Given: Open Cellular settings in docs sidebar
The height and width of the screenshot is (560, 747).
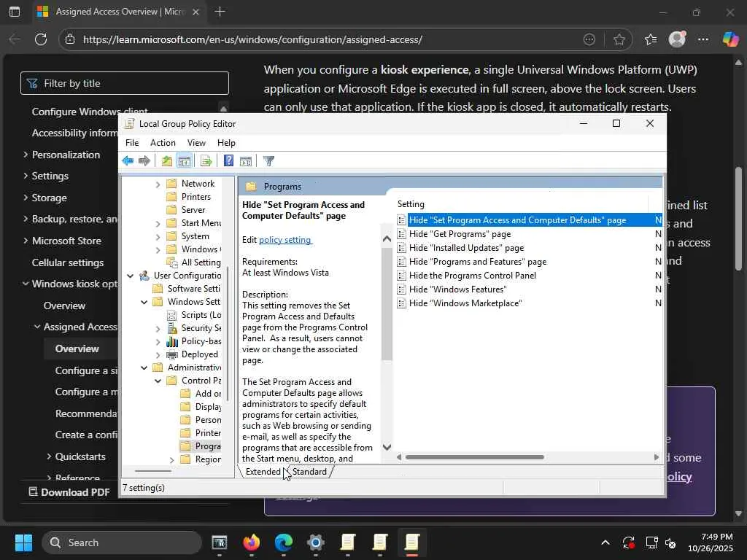Looking at the screenshot, I should (68, 262).
